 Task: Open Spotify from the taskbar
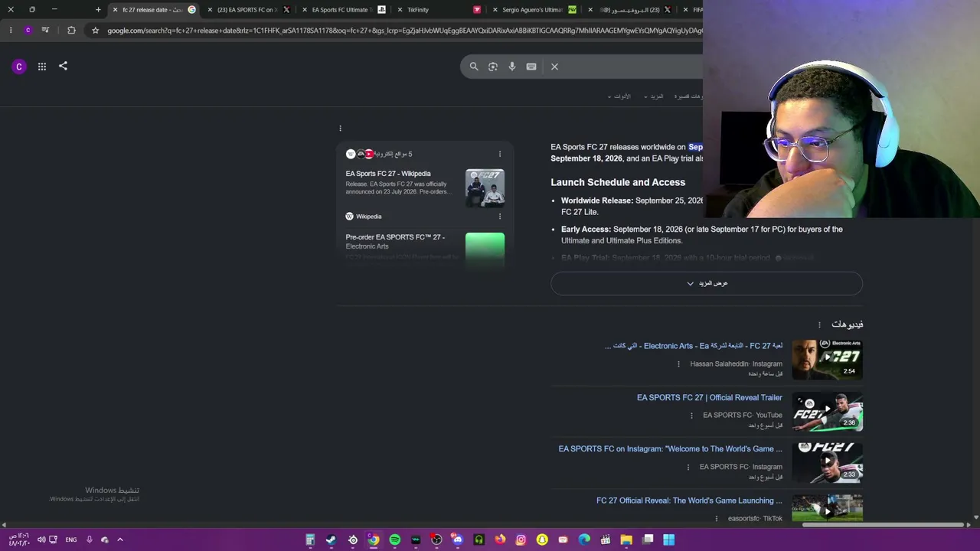tap(394, 540)
